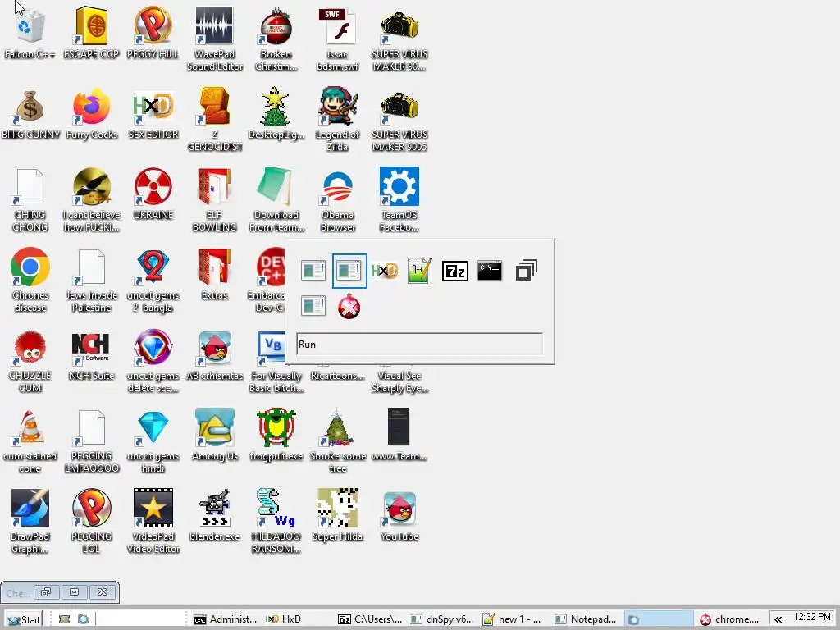Activate the dnSpy v6... taskbar button
Image resolution: width=840 pixels, height=630 pixels.
click(x=442, y=619)
